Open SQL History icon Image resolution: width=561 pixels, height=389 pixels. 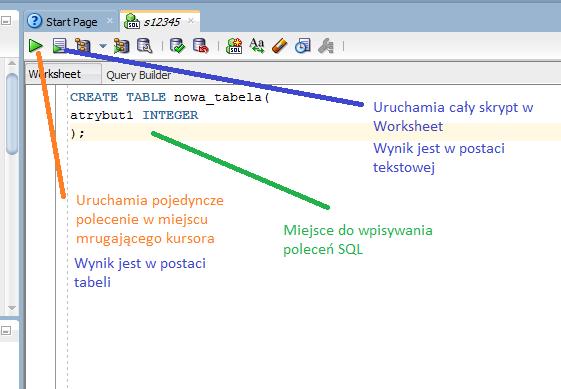pyautogui.click(x=303, y=46)
